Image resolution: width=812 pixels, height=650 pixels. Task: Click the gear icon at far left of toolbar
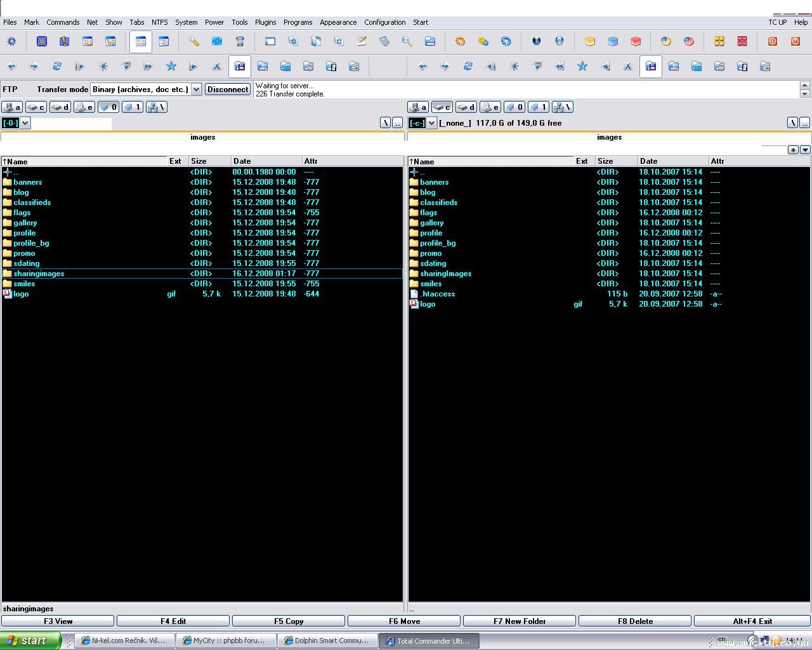point(11,42)
